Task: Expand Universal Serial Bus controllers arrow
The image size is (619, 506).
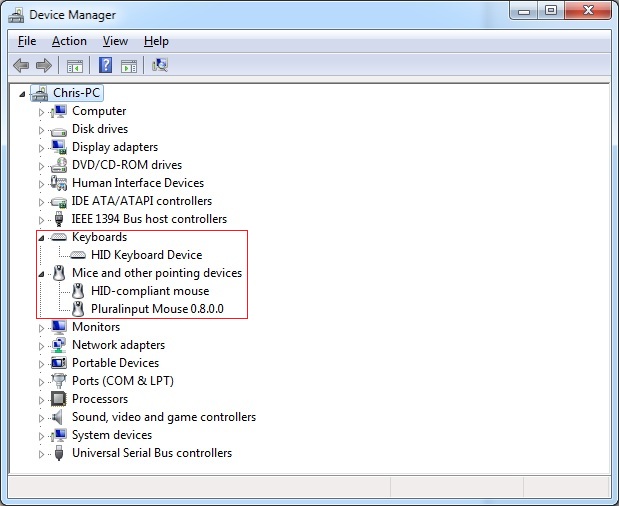Action: coord(41,454)
